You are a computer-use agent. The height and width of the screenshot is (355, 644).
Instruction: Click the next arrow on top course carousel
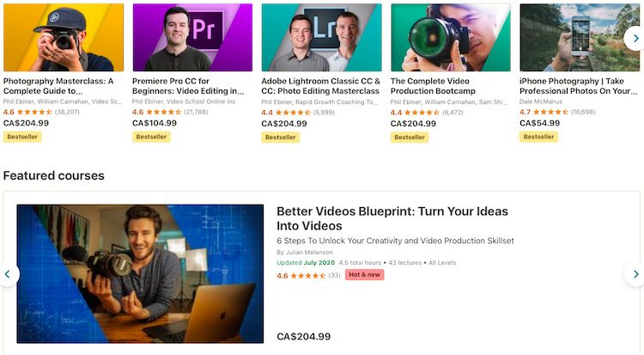(635, 39)
